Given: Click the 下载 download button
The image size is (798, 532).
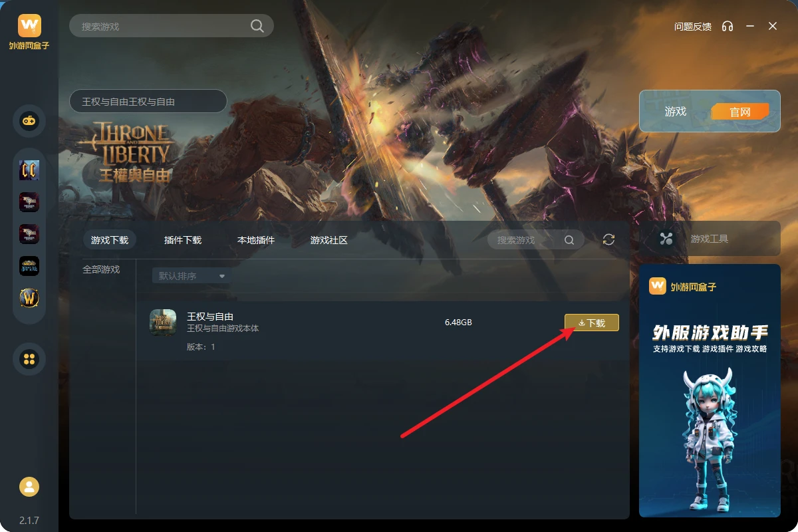Looking at the screenshot, I should 592,323.
